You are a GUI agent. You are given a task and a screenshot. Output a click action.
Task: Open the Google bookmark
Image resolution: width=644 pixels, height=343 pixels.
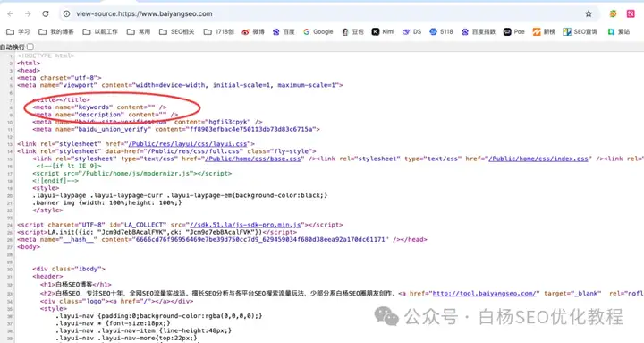[x=318, y=31]
